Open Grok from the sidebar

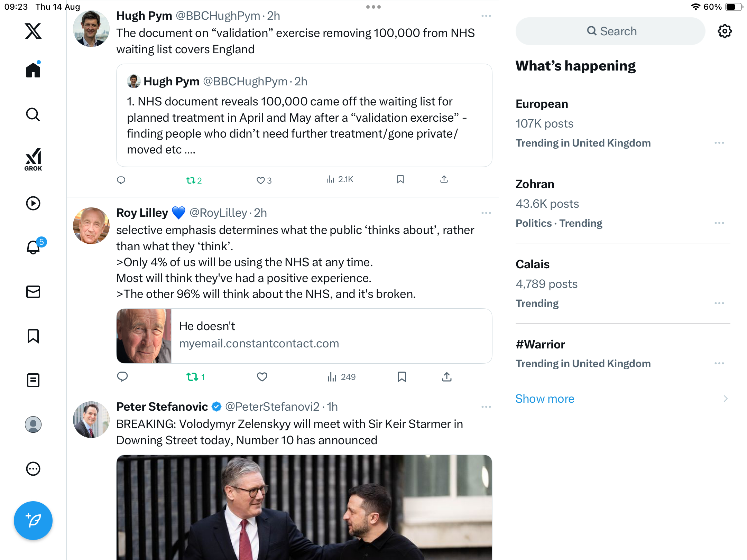click(33, 159)
